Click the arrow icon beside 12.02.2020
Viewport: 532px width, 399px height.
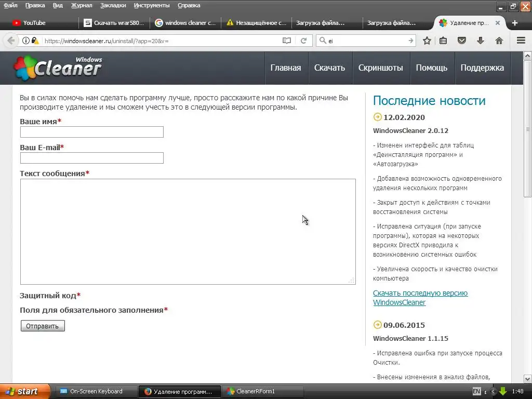[x=377, y=117]
